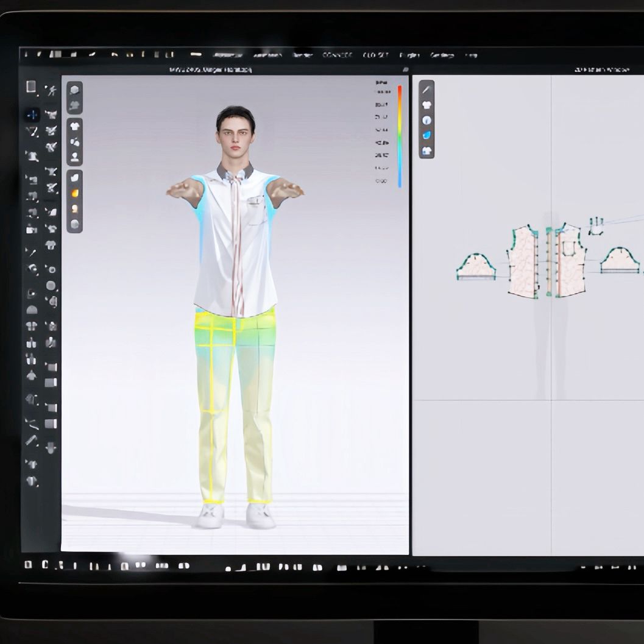Click the active orange render-style icon

click(74, 194)
